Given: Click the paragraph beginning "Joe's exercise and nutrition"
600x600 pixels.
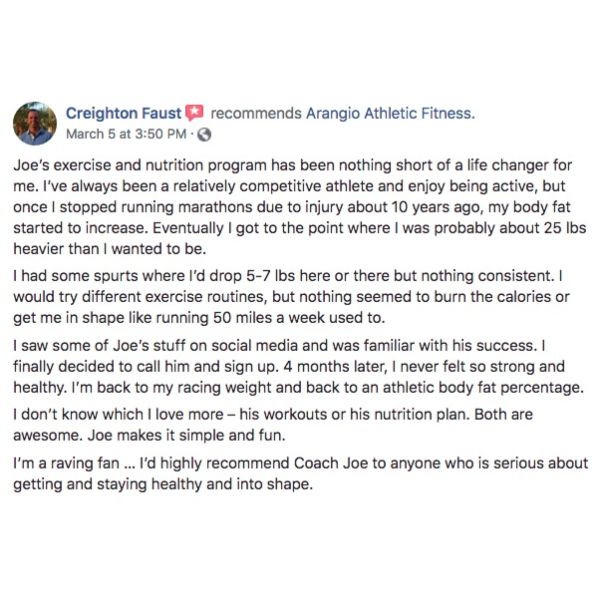Looking at the screenshot, I should (300, 207).
